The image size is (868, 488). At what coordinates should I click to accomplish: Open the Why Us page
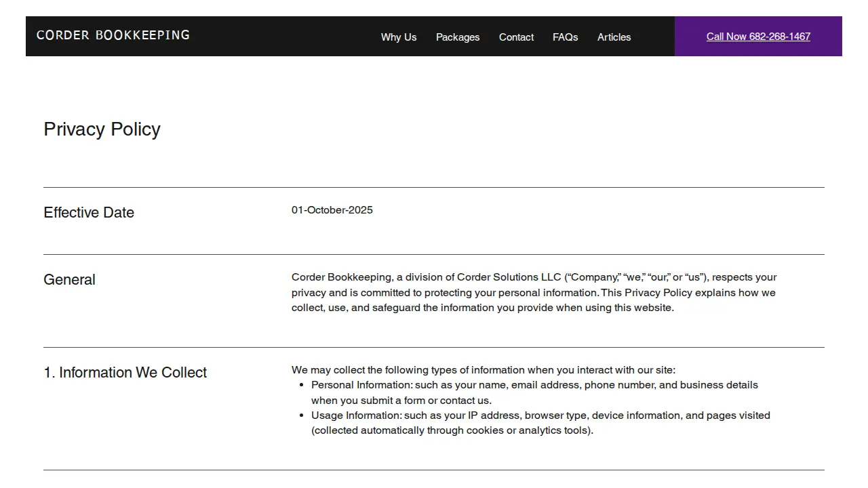tap(399, 37)
